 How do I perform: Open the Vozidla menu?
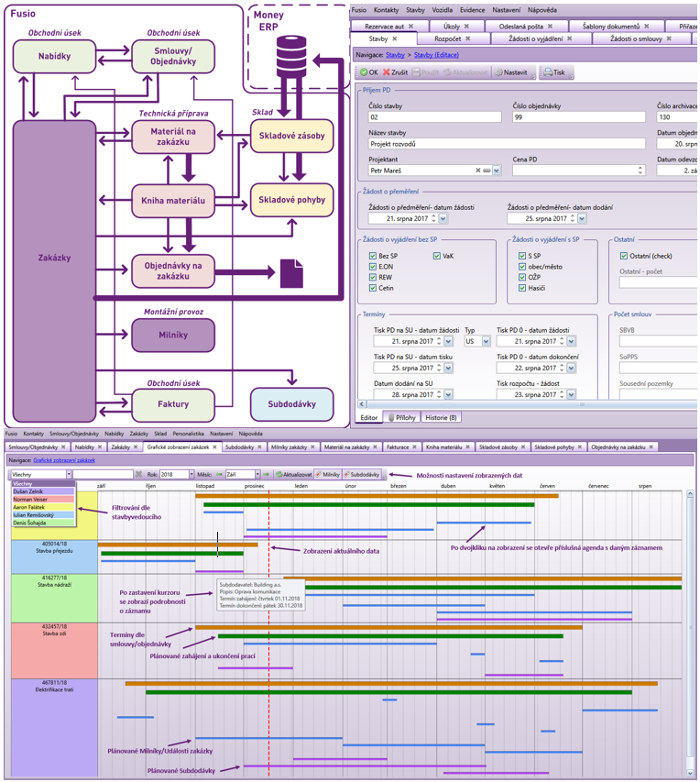(x=440, y=8)
